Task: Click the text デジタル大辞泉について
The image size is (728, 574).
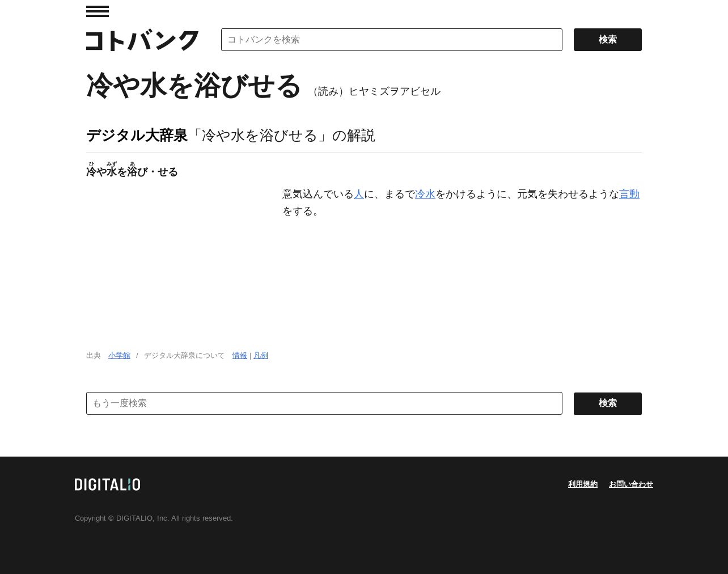Action: pos(184,355)
